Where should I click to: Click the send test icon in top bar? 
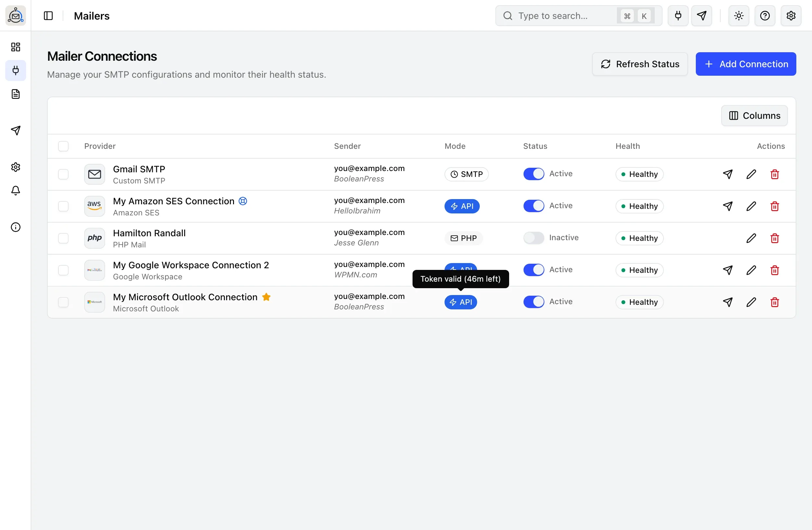click(x=701, y=16)
